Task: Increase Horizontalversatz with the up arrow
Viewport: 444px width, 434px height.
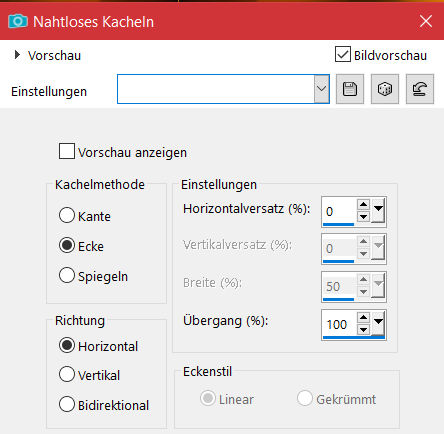Action: point(363,204)
